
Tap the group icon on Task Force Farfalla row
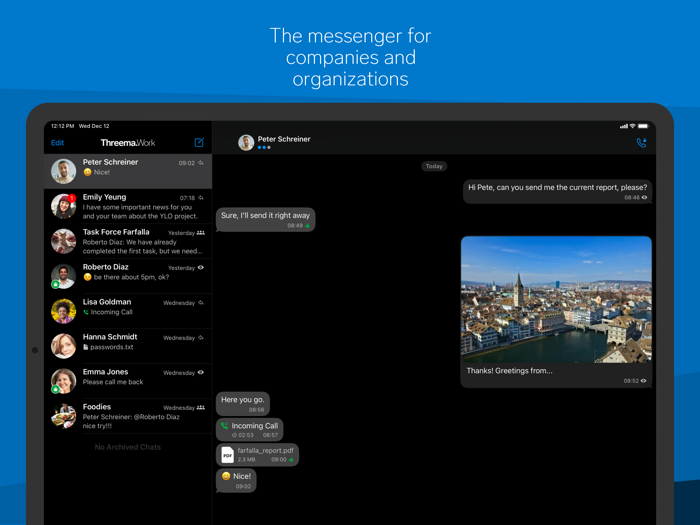[x=201, y=233]
